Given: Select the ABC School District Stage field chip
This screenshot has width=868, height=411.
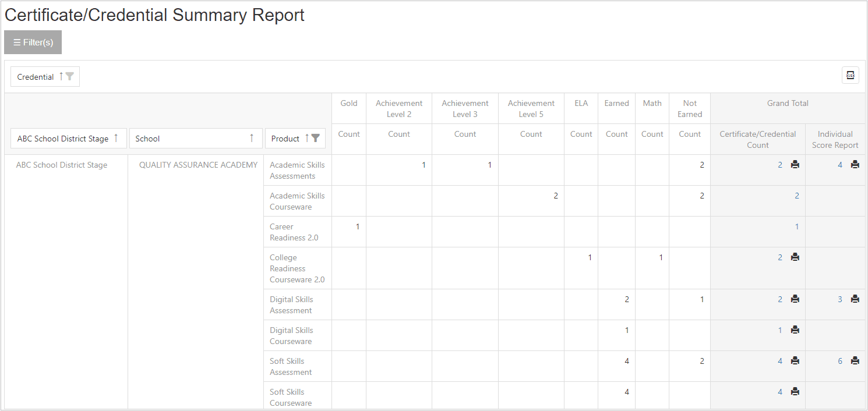Looking at the screenshot, I should [x=69, y=139].
